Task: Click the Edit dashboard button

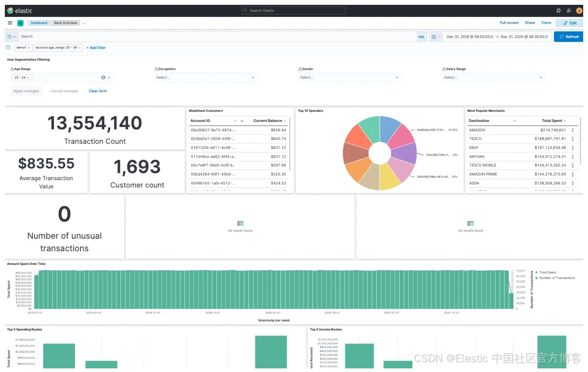Action: point(569,23)
